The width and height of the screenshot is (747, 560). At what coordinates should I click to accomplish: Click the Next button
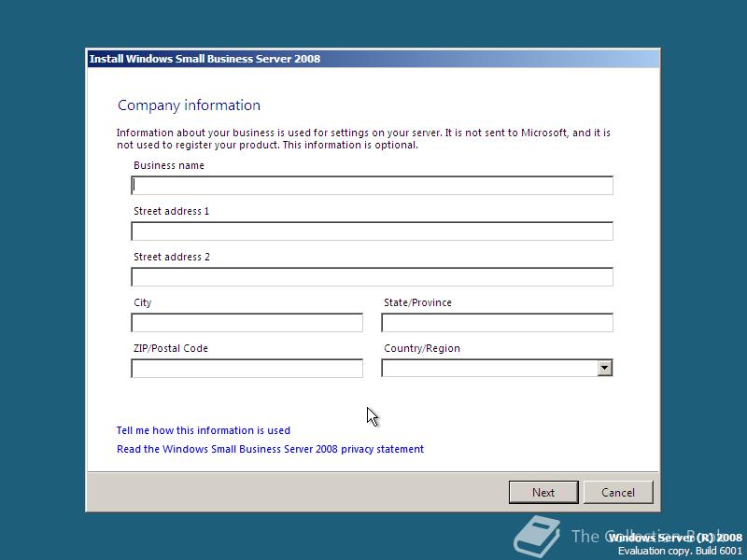coord(543,493)
